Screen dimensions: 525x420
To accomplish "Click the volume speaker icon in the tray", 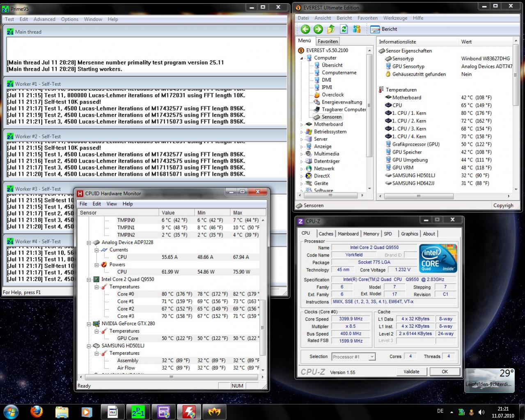I will point(481,412).
